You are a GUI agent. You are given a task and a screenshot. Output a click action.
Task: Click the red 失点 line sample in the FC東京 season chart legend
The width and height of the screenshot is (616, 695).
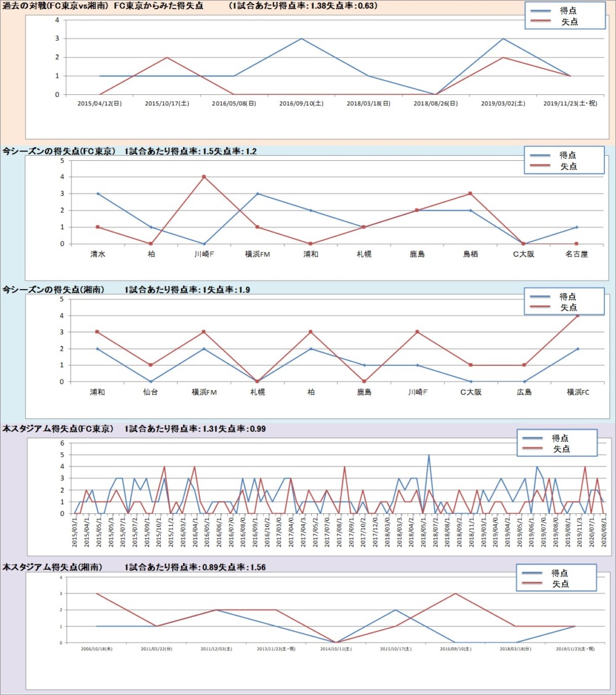point(540,166)
